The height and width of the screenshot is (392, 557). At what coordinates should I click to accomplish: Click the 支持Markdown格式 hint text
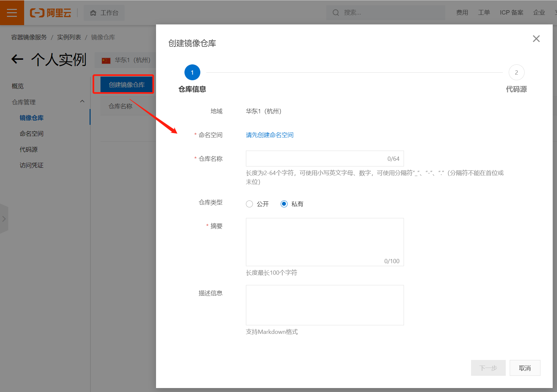(272, 332)
